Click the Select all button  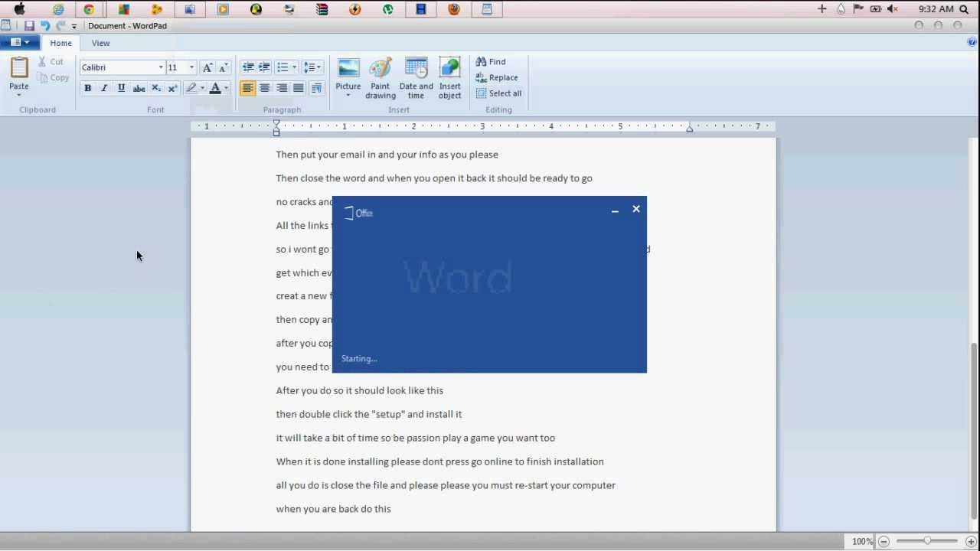498,94
